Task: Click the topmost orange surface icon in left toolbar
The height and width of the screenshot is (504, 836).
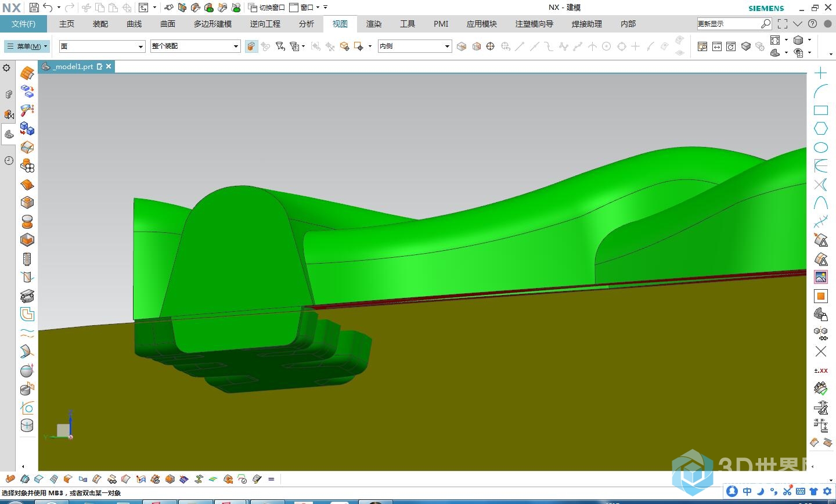Action: [x=27, y=73]
